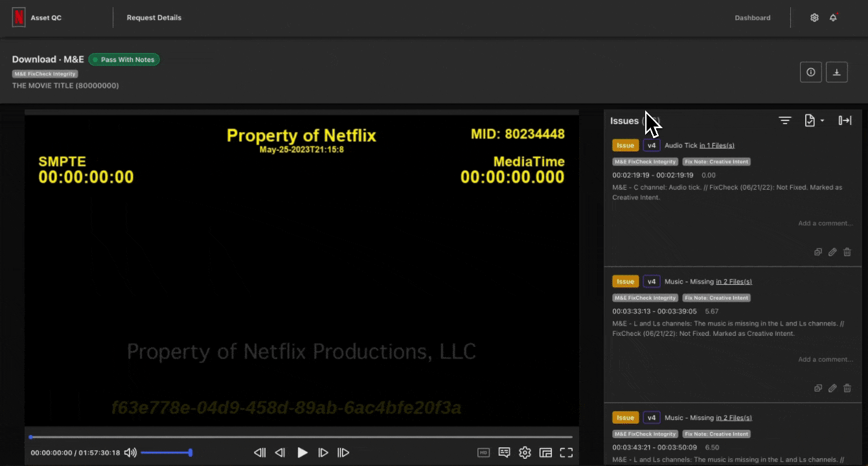Click the Netflix logo icon

(19, 17)
